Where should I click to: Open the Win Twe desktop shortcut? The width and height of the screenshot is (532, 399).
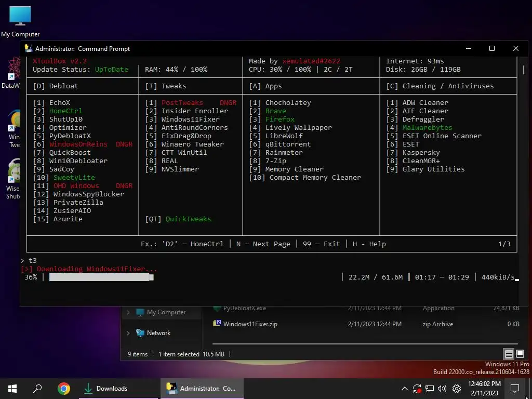pyautogui.click(x=14, y=129)
